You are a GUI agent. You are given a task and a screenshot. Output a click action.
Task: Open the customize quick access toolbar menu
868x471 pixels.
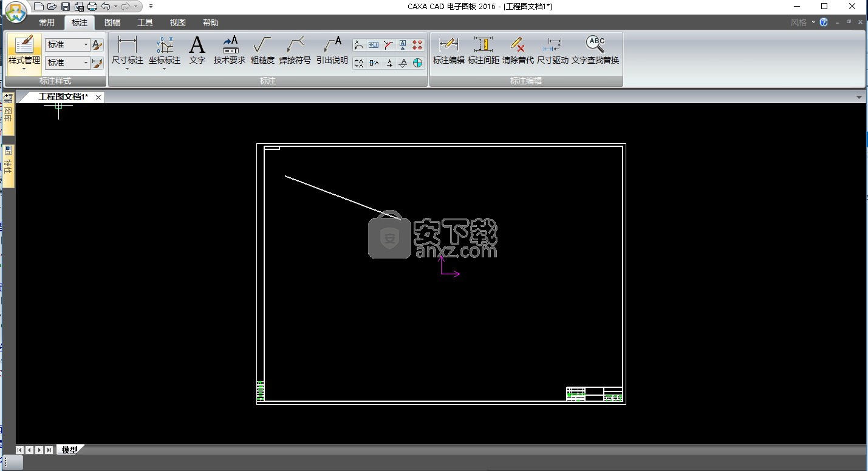(151, 7)
